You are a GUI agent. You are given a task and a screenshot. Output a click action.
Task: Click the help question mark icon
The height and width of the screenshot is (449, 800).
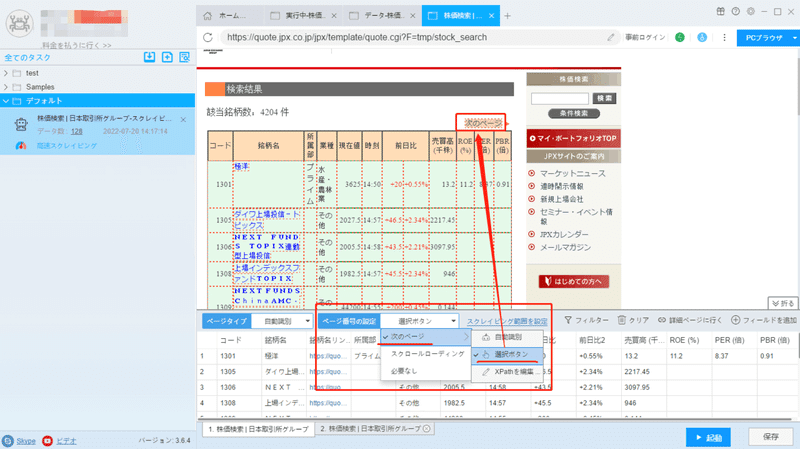click(x=735, y=11)
